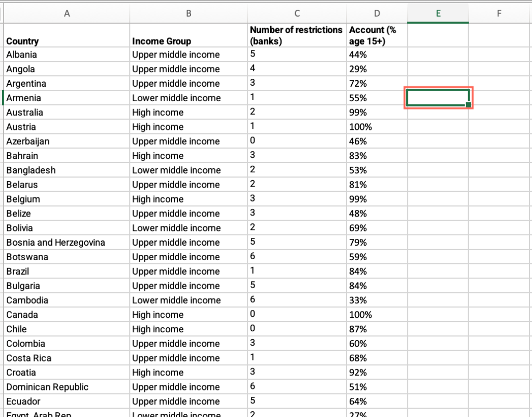532x417 pixels.
Task: Click Belarus's account value '81%'
Action: 377,184
